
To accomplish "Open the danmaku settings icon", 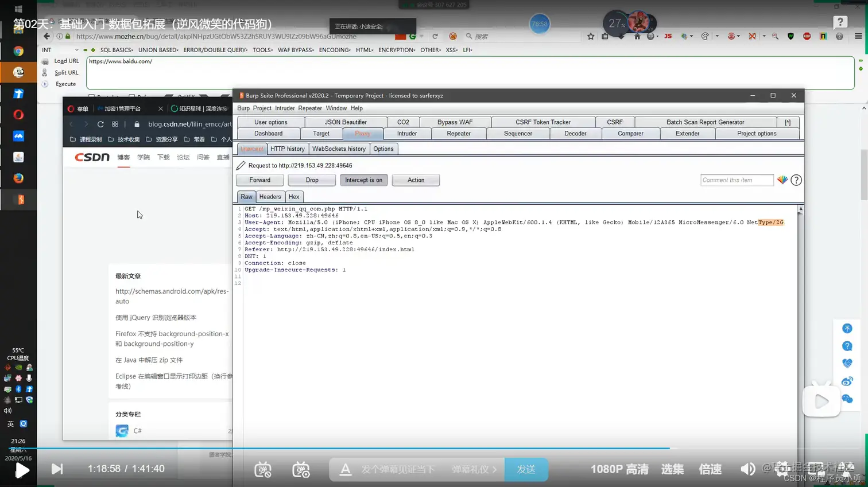I will tap(301, 469).
